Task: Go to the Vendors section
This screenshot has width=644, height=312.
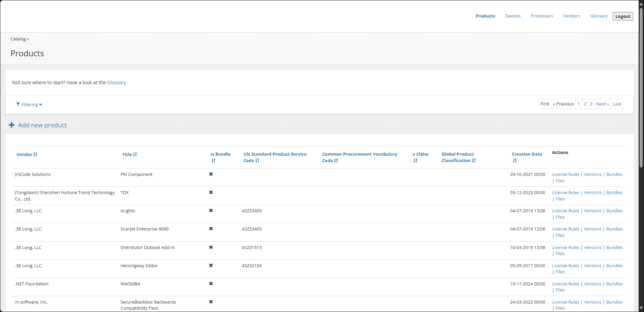Action: 571,16
